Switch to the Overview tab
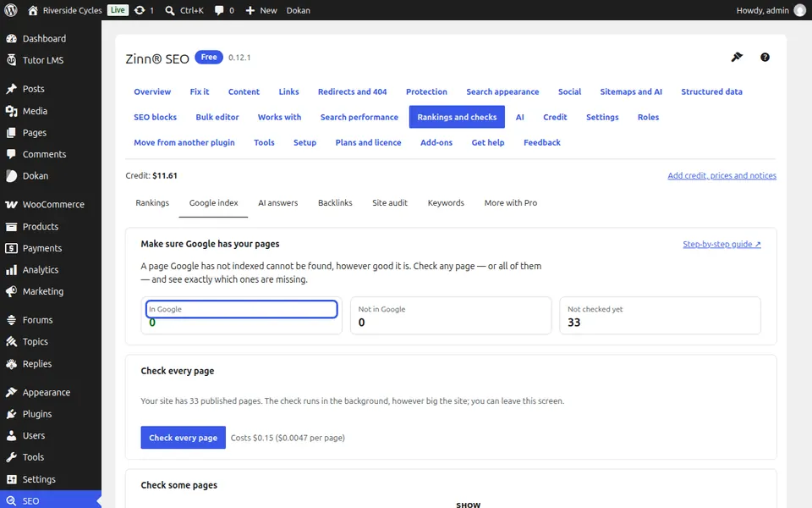 click(152, 91)
